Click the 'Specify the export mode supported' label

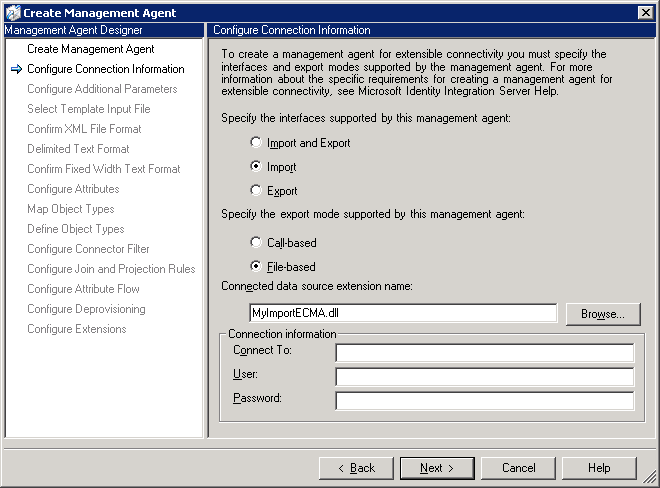pos(373,214)
